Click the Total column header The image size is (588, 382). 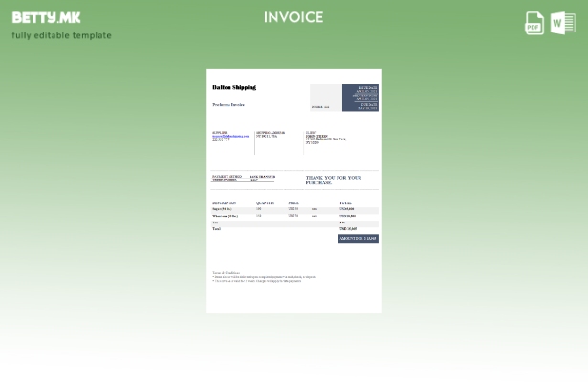tap(345, 202)
